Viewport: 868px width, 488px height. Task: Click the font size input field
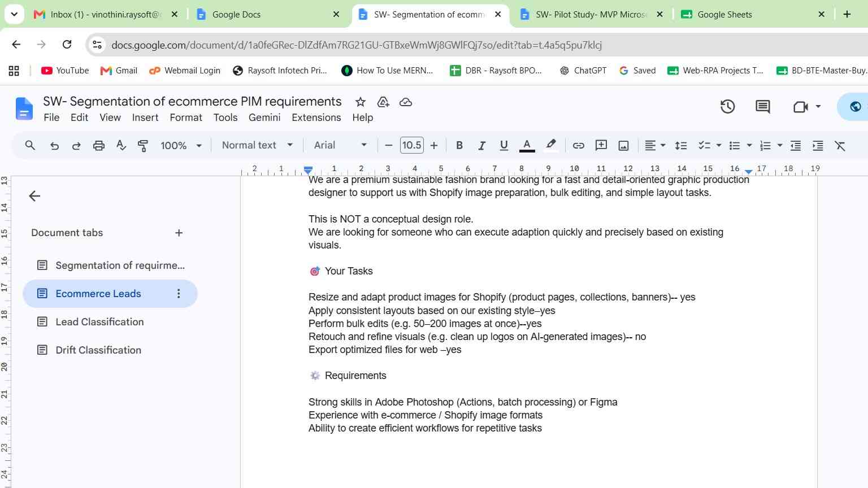tap(411, 145)
